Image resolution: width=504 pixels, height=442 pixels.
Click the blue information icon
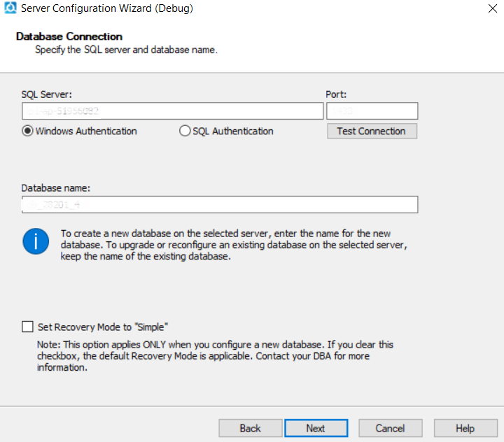tap(35, 241)
